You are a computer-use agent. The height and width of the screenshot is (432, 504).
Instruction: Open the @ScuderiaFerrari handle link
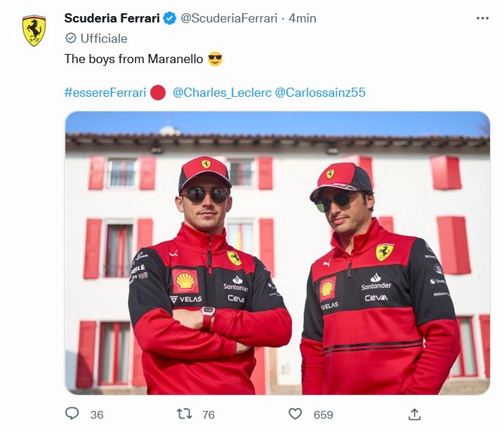tap(228, 18)
